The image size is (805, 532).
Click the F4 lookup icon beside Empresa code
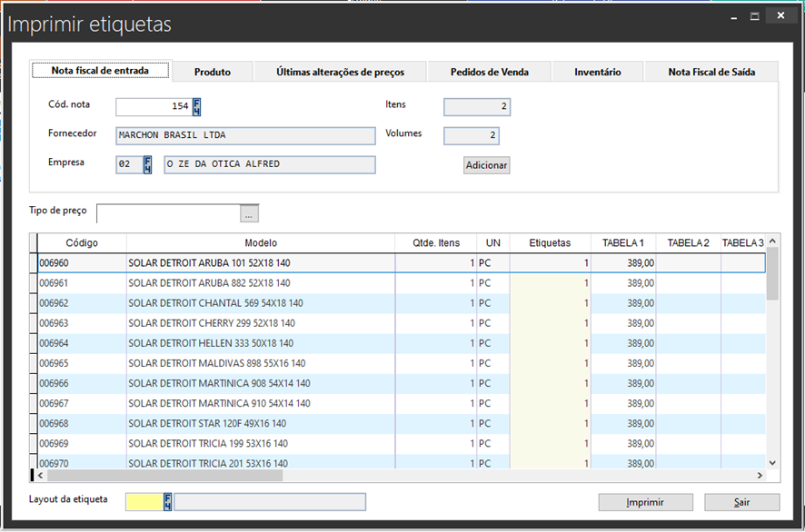tap(148, 165)
